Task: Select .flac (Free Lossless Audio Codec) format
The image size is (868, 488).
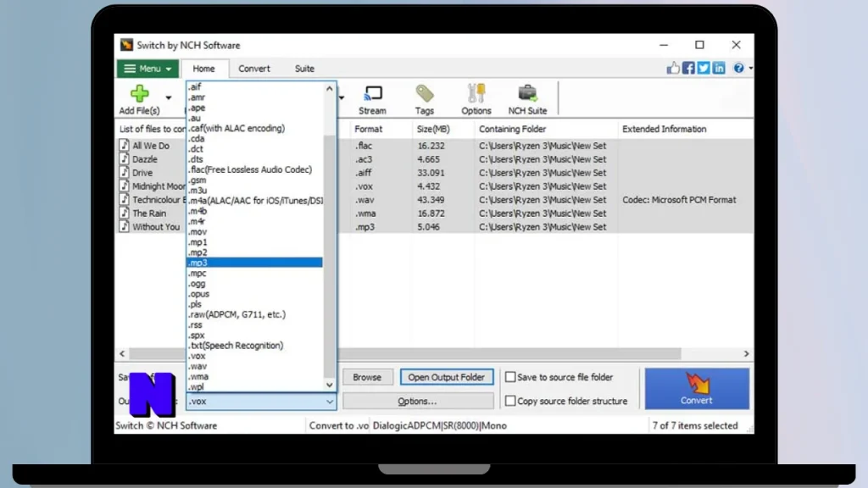Action: tap(254, 169)
